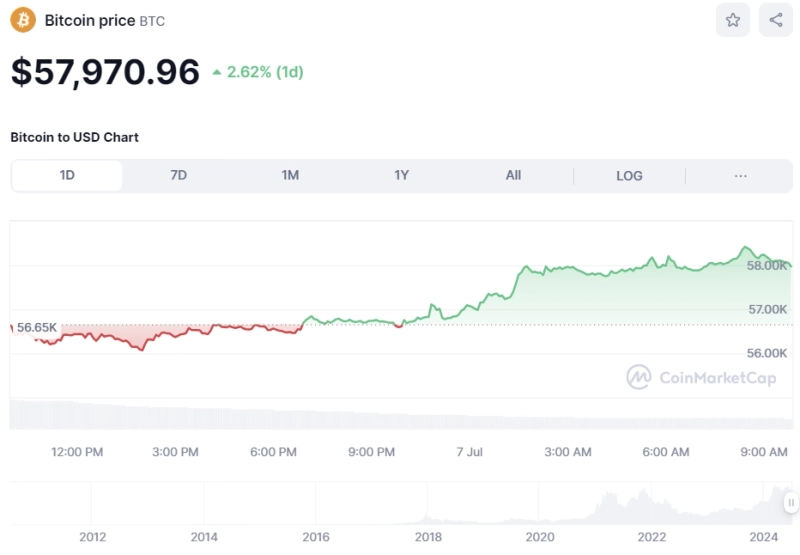Click the 7 Jul date axis label

click(469, 452)
